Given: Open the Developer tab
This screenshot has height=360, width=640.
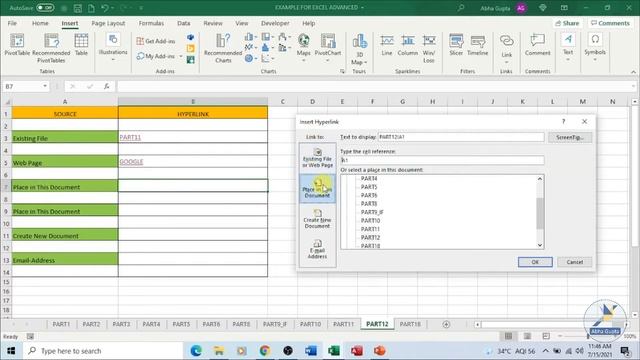Looking at the screenshot, I should click(275, 23).
